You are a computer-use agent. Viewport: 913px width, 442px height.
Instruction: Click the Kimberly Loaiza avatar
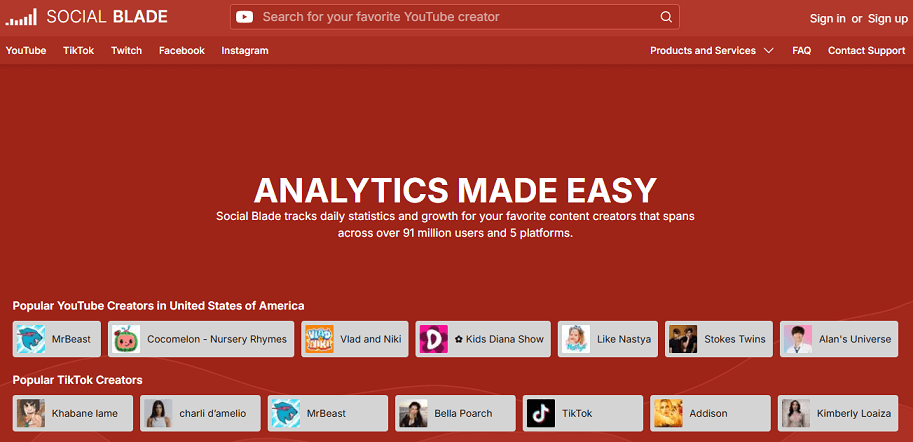click(x=796, y=413)
